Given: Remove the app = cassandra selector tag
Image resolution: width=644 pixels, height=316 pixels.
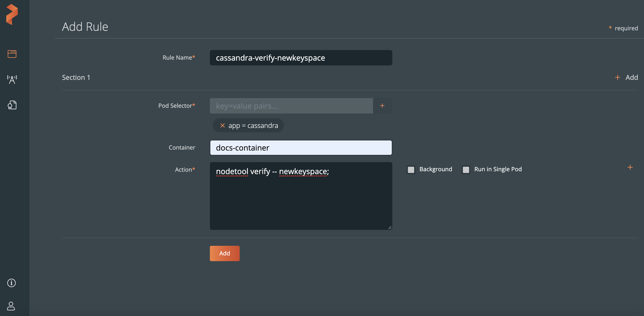Looking at the screenshot, I should 222,125.
